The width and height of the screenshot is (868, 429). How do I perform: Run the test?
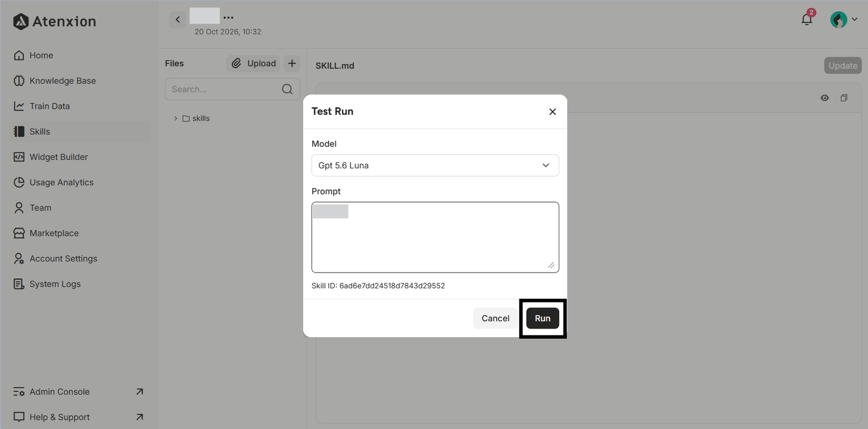(x=542, y=318)
